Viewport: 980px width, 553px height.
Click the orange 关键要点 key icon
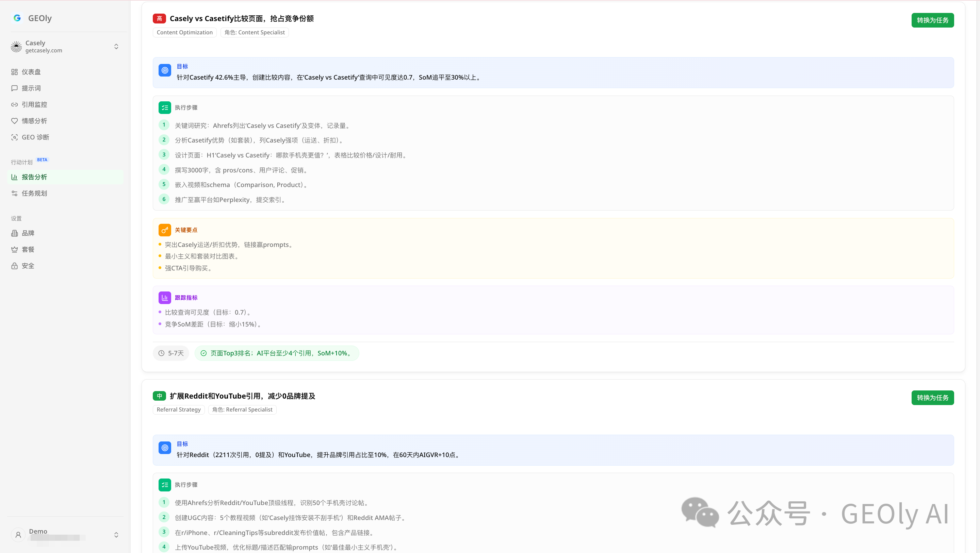[x=165, y=230]
